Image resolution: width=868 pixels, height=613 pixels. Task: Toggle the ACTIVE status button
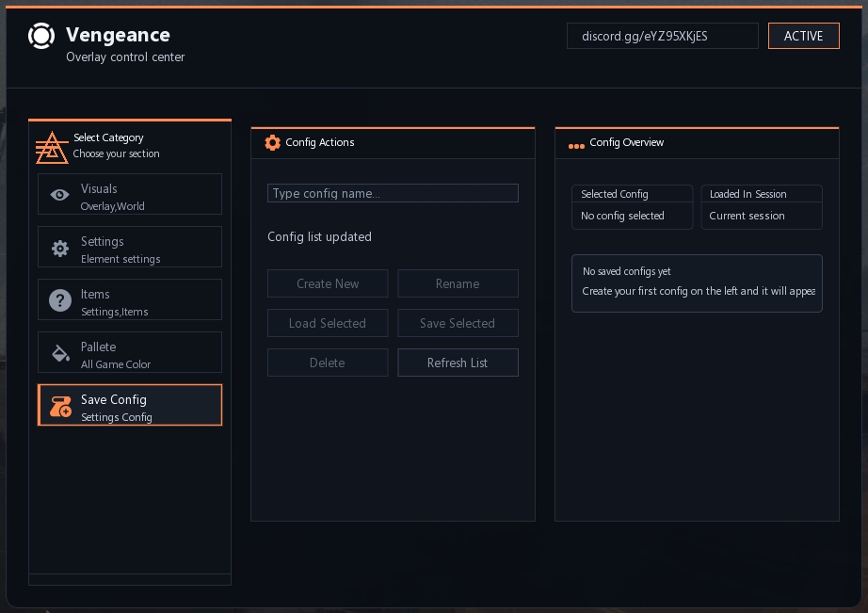[803, 36]
